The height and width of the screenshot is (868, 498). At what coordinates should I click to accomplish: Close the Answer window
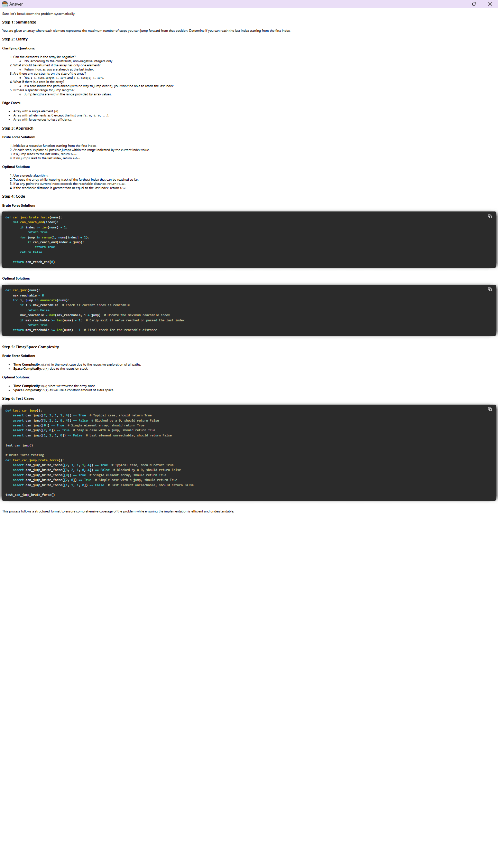tap(490, 4)
